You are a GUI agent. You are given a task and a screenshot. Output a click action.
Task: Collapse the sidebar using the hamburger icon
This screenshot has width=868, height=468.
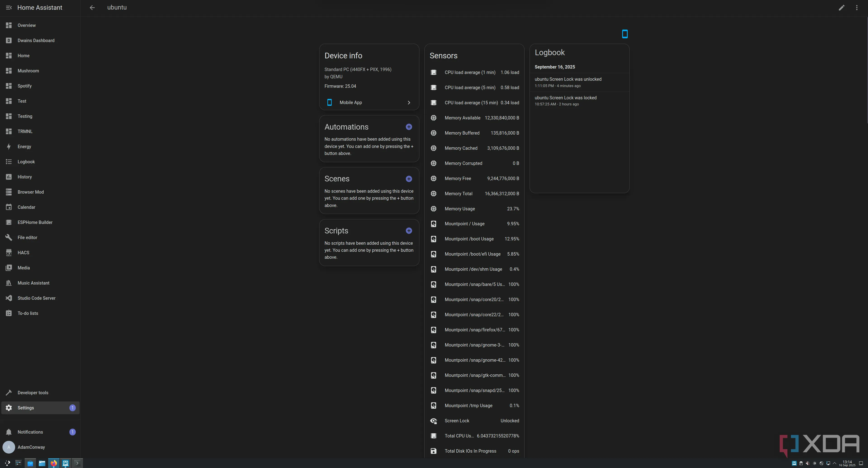(9, 7)
